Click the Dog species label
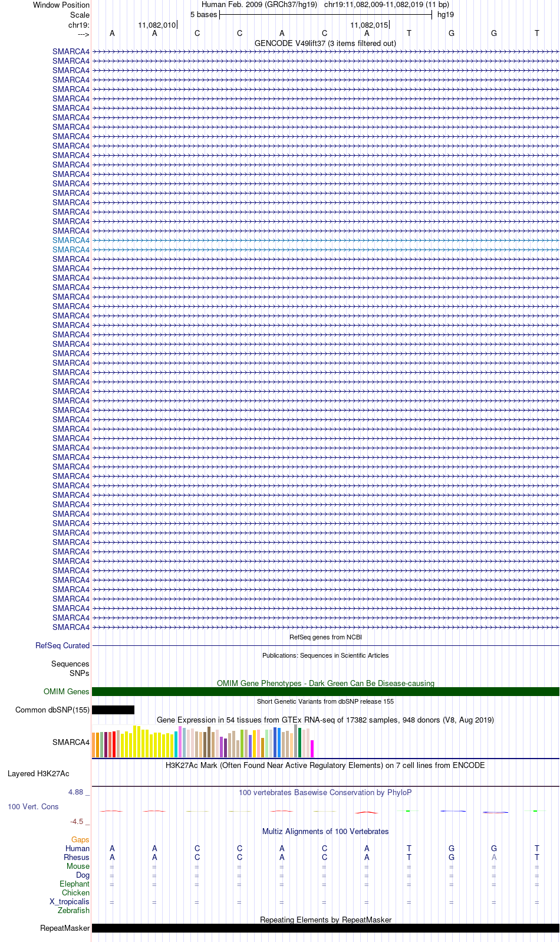Image resolution: width=560 pixels, height=942 pixels. (83, 875)
